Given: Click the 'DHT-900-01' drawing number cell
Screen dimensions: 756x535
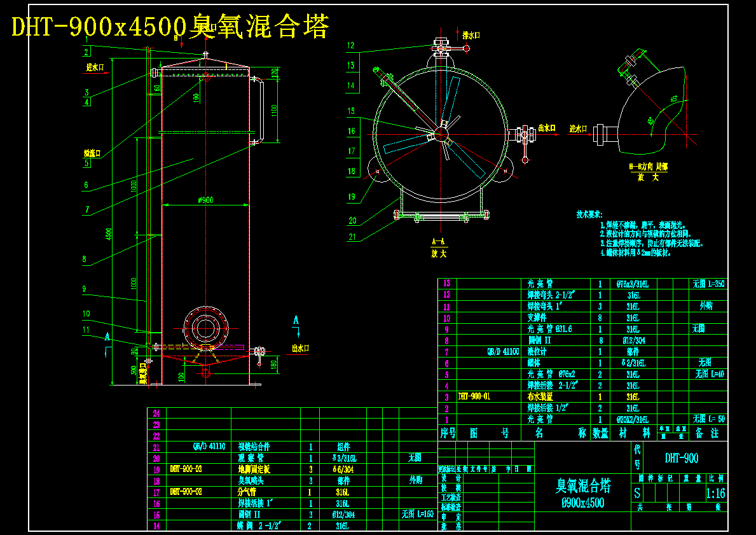Looking at the screenshot, I should point(474,396).
